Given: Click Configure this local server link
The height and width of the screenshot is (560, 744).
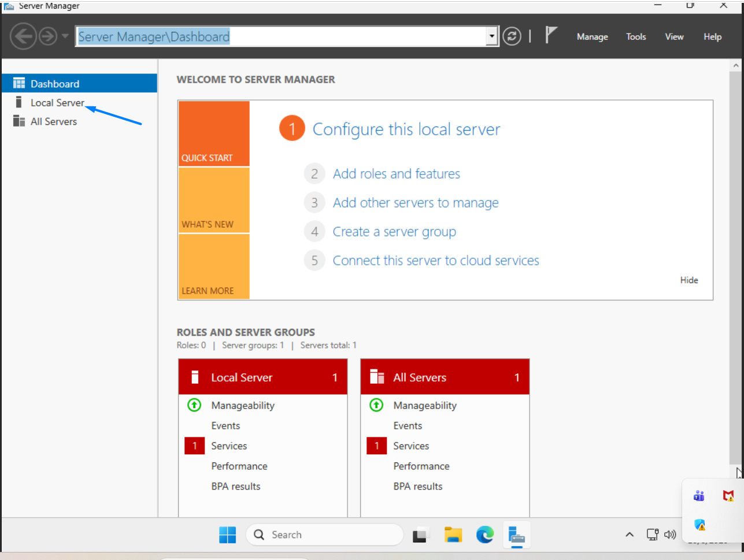Looking at the screenshot, I should [406, 129].
